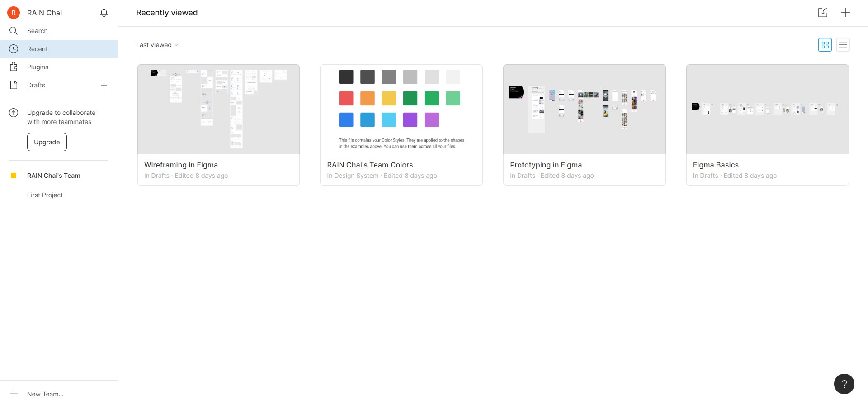Image resolution: width=868 pixels, height=405 pixels.
Task: Click Wireframing in Figma title text
Action: pyautogui.click(x=181, y=165)
